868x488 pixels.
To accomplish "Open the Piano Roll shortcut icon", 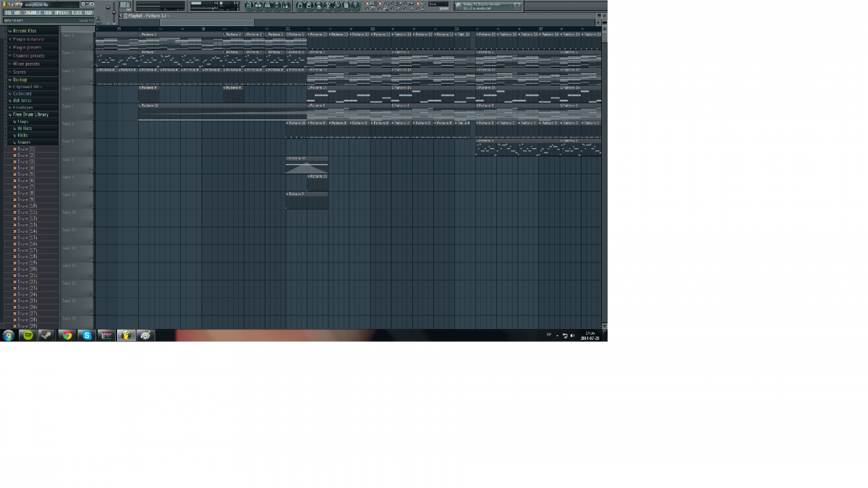I will point(267,6).
